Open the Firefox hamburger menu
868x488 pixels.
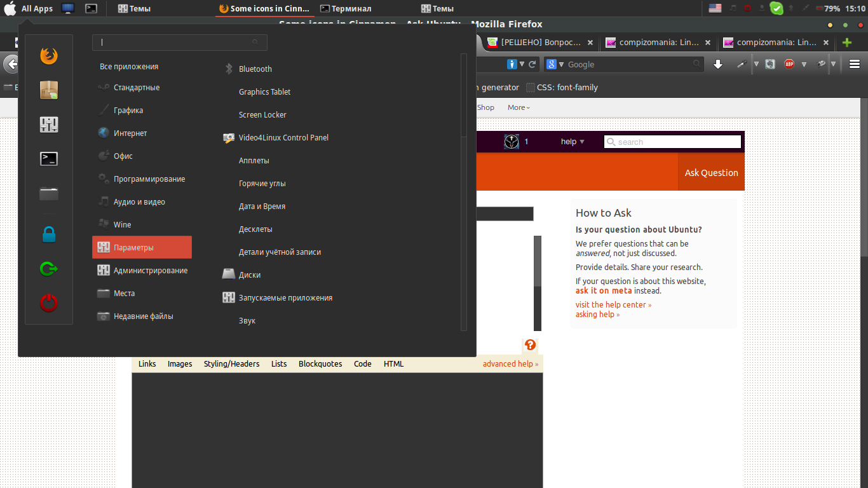pos(855,64)
